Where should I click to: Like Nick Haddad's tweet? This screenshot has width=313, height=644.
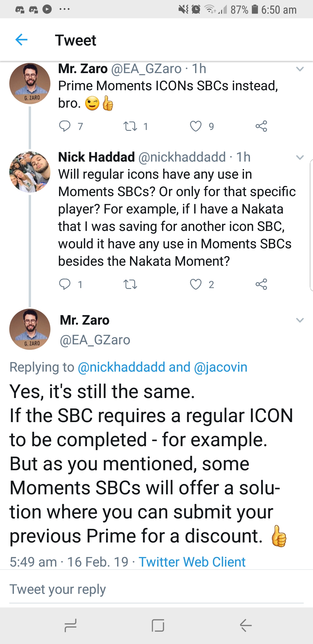(196, 284)
